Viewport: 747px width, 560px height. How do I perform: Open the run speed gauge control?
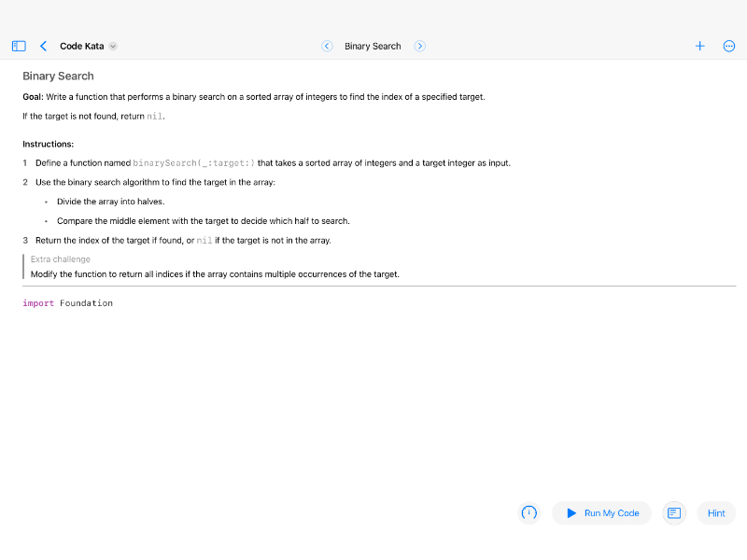point(529,512)
